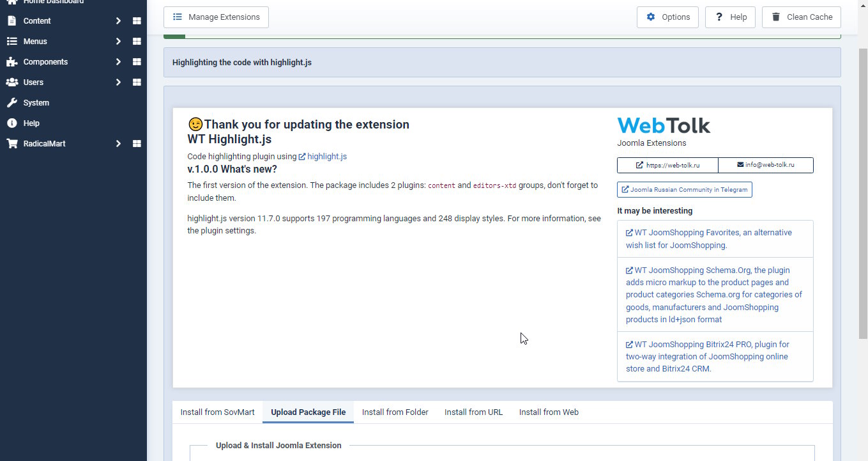Open the Content dashboard grid icon
Screen dimensions: 868x461
click(x=137, y=21)
